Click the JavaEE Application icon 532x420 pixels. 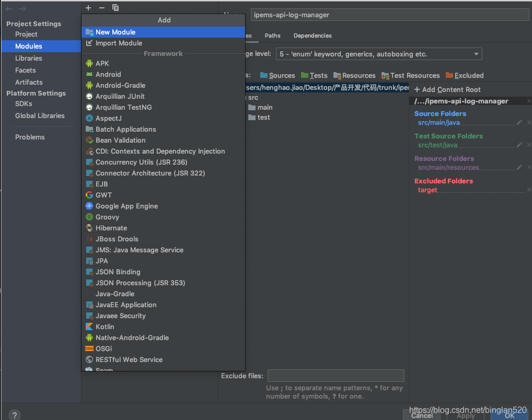(89, 305)
